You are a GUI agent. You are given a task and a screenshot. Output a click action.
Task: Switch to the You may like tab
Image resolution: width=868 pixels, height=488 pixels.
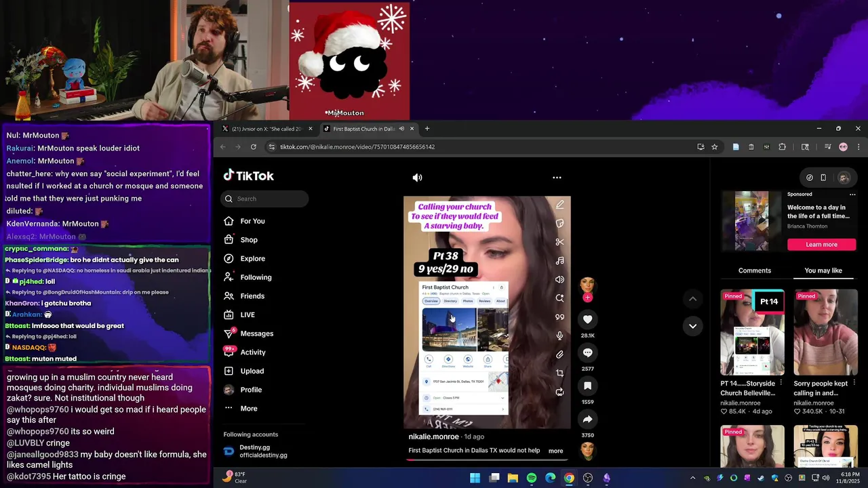(x=823, y=270)
